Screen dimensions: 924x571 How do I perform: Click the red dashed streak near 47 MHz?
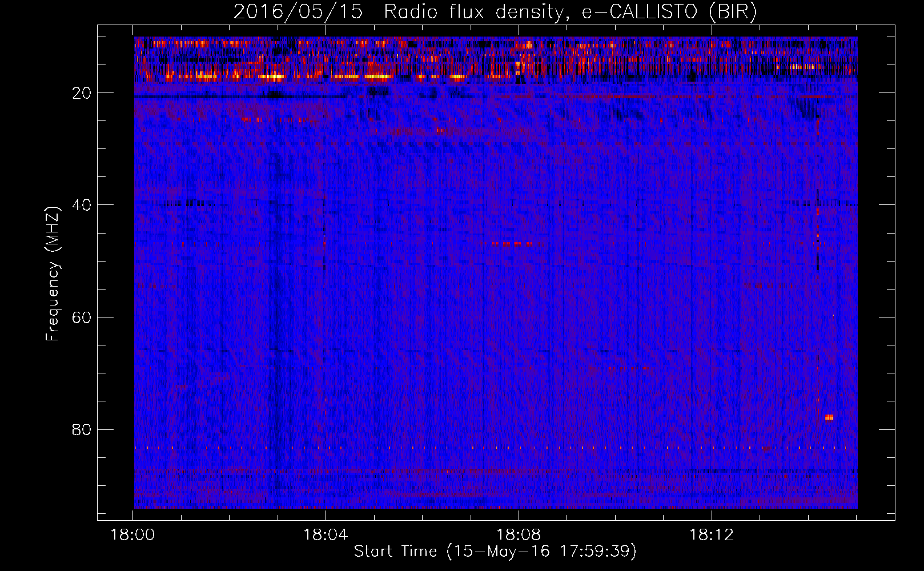[512, 243]
